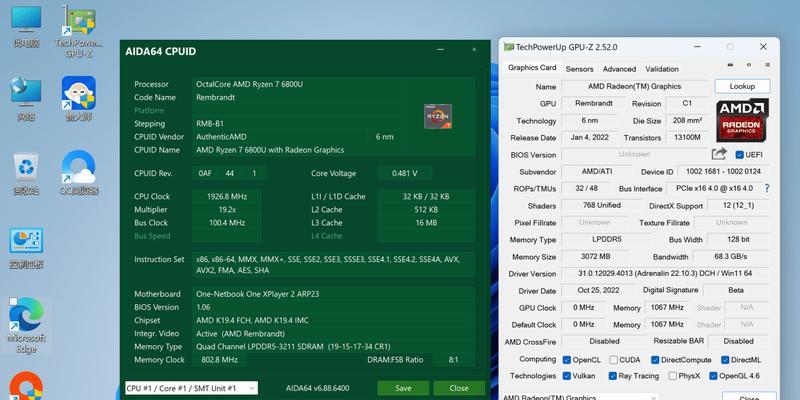
Task: Toggle the OpenCL checkbox
Action: point(566,360)
